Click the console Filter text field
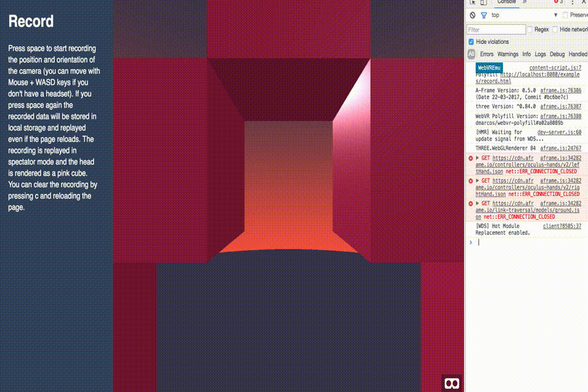 [x=496, y=29]
